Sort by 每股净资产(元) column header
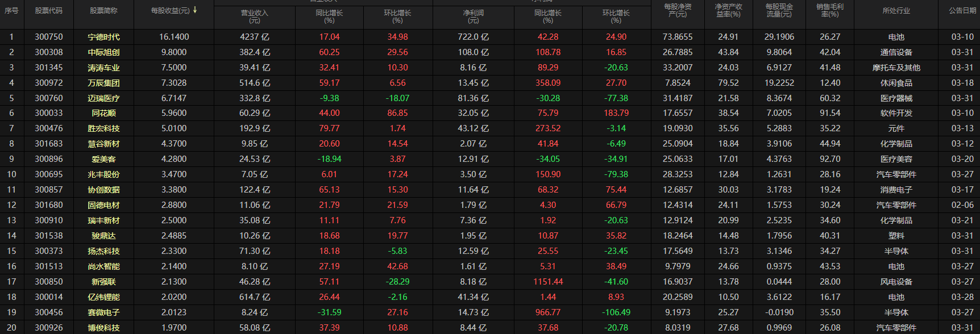Screen dimensions: 980x334 [678, 10]
